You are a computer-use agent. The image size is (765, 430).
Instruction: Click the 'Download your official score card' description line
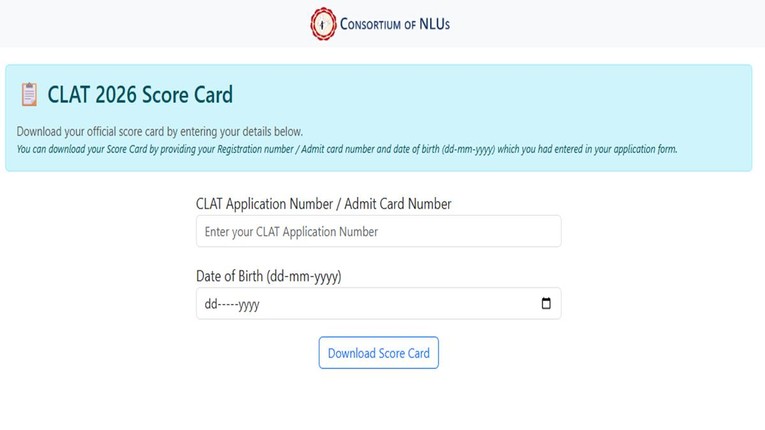(x=160, y=132)
